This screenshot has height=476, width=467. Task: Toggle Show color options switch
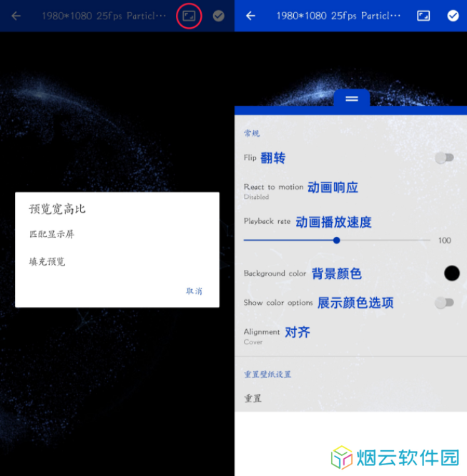click(x=444, y=303)
